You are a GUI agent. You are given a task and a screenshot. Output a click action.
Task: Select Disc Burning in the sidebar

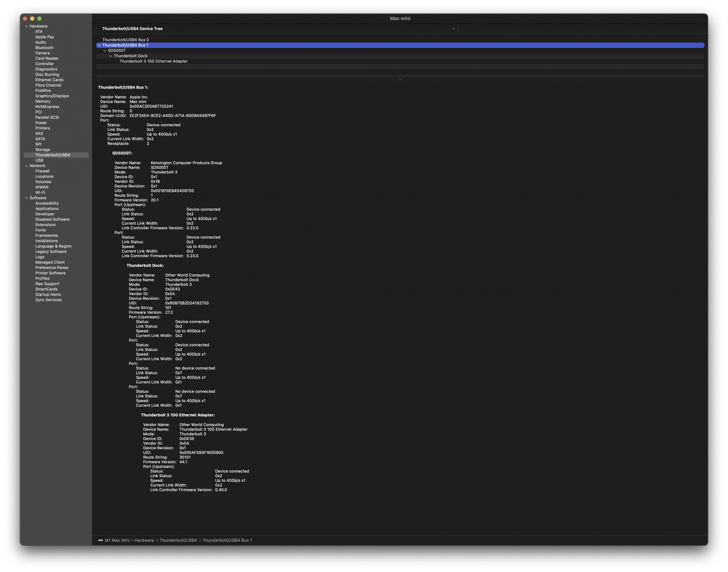point(47,75)
